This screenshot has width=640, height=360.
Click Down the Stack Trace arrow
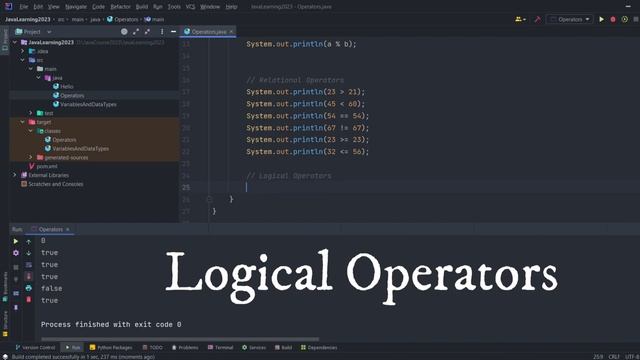29,253
